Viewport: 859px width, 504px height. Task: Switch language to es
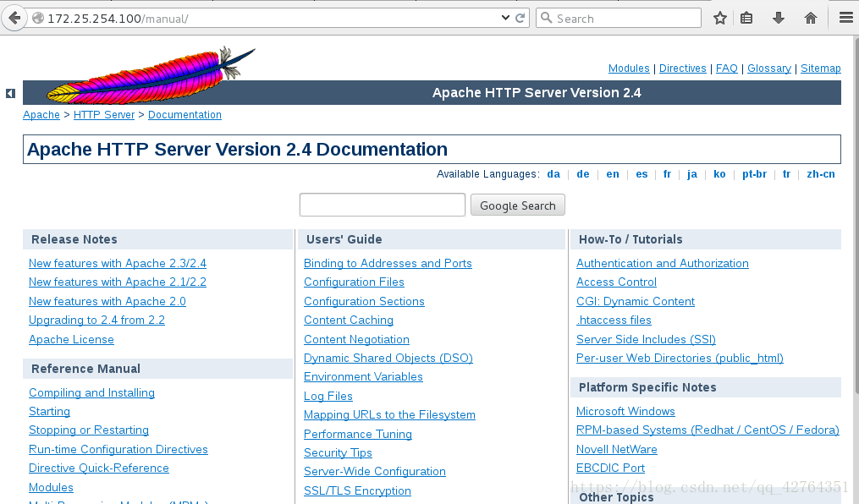tap(641, 174)
